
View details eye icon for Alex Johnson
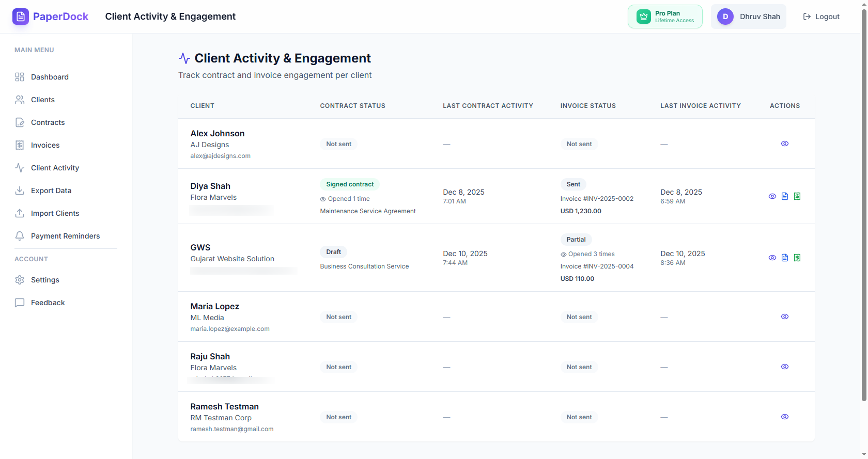785,144
